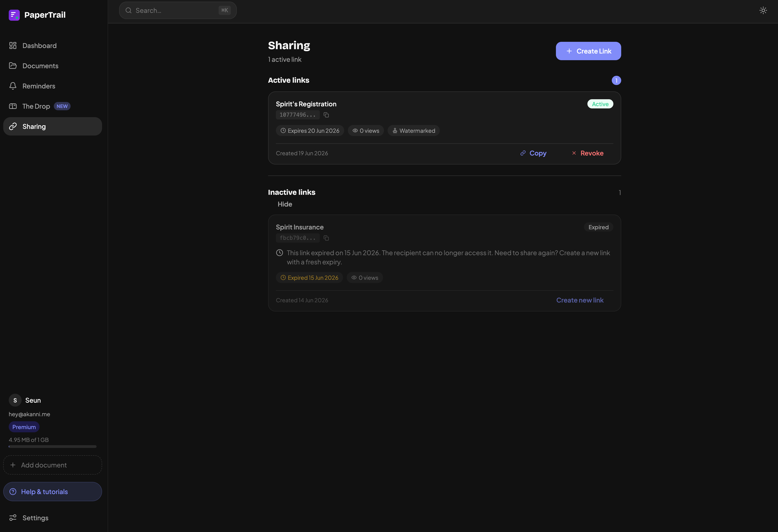Open the Dashboard page
Viewport: 778px width, 532px height.
[x=53, y=45]
